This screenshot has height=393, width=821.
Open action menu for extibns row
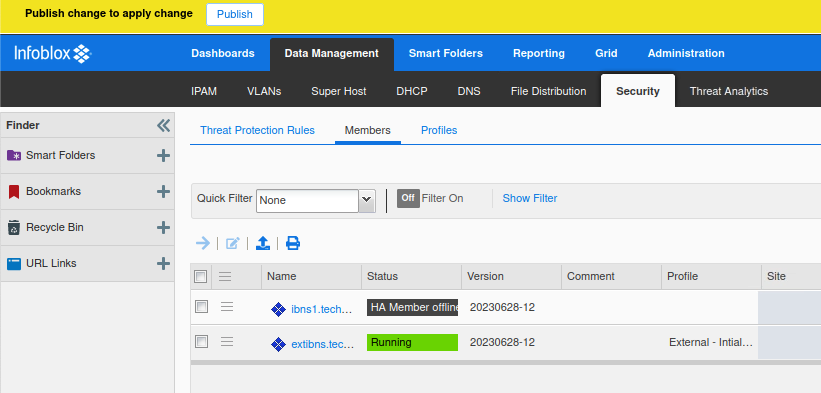[x=227, y=342]
